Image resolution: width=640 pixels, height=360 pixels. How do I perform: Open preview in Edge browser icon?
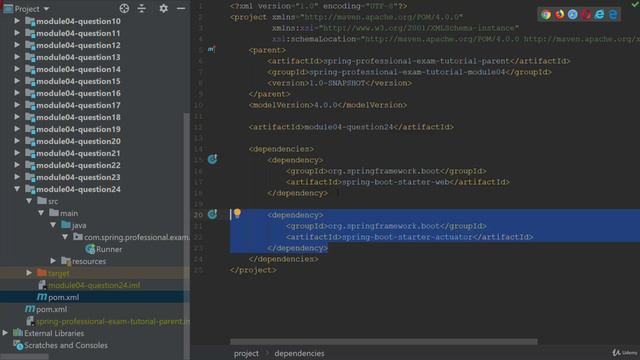tap(613, 15)
